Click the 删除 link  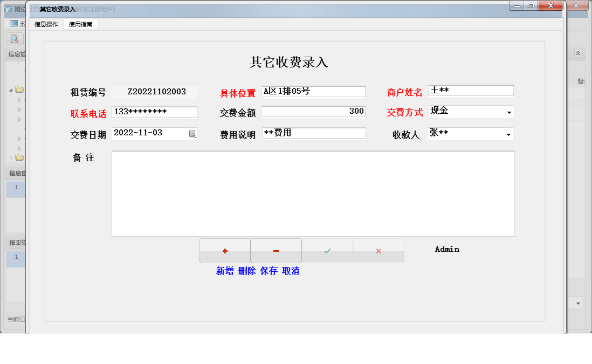[246, 271]
